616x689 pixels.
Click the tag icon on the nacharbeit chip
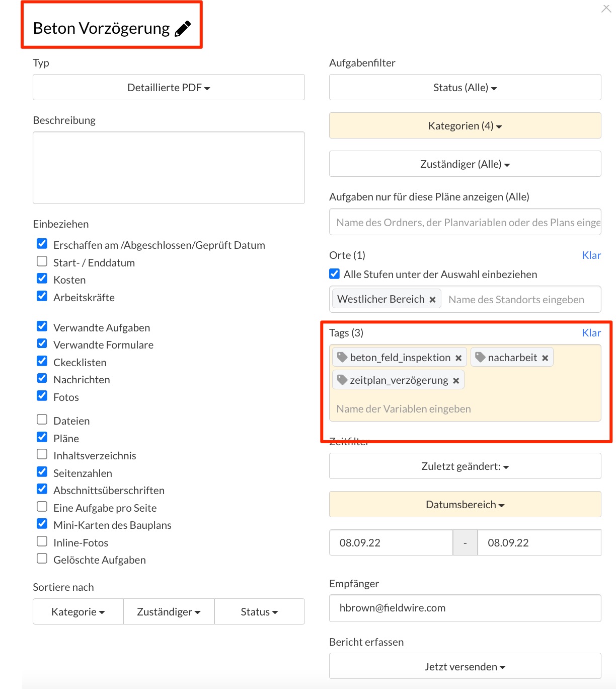tap(481, 357)
